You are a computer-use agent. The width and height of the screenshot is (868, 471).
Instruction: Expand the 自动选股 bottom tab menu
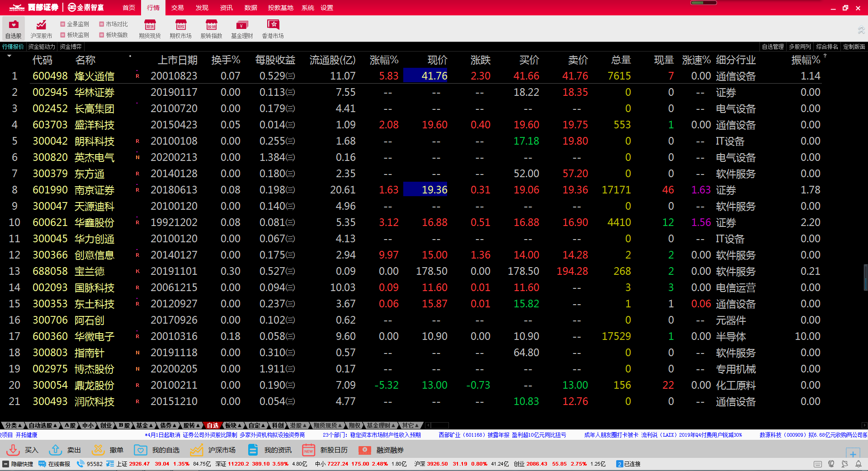coord(42,425)
